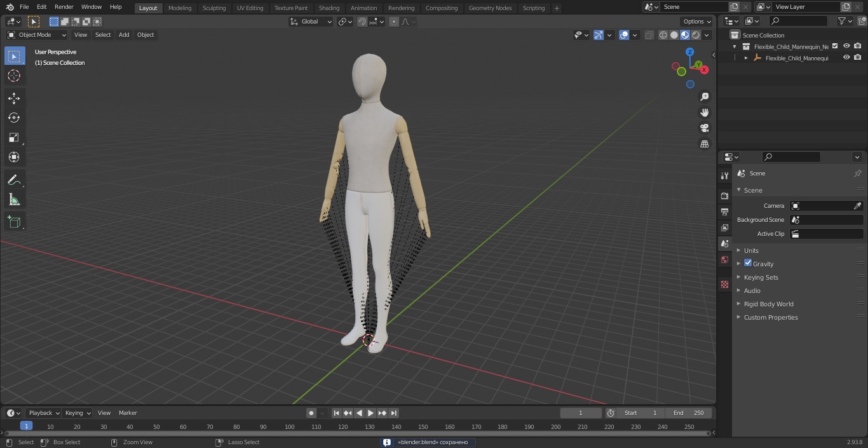This screenshot has width=868, height=448.
Task: Select the Cursor tool
Action: [15, 76]
